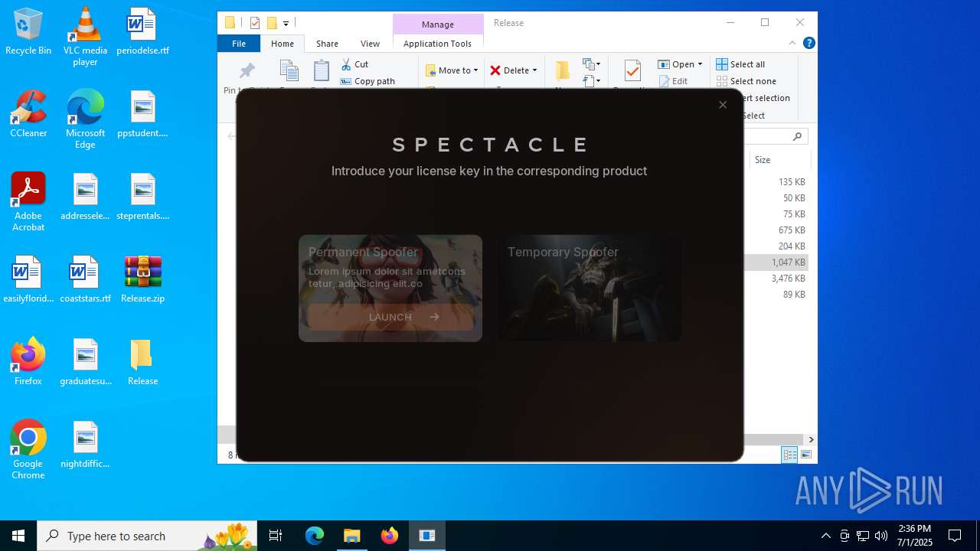Viewport: 980px width, 551px height.
Task: Open the Windows Start menu
Action: click(x=18, y=536)
